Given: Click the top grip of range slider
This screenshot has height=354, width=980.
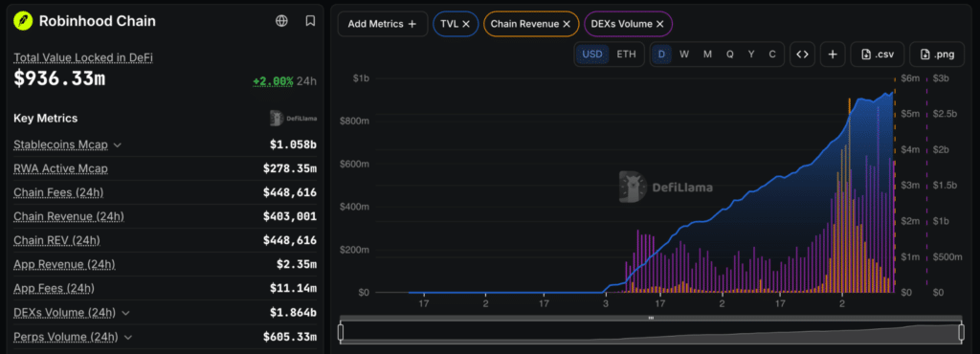Looking at the screenshot, I should 651,318.
